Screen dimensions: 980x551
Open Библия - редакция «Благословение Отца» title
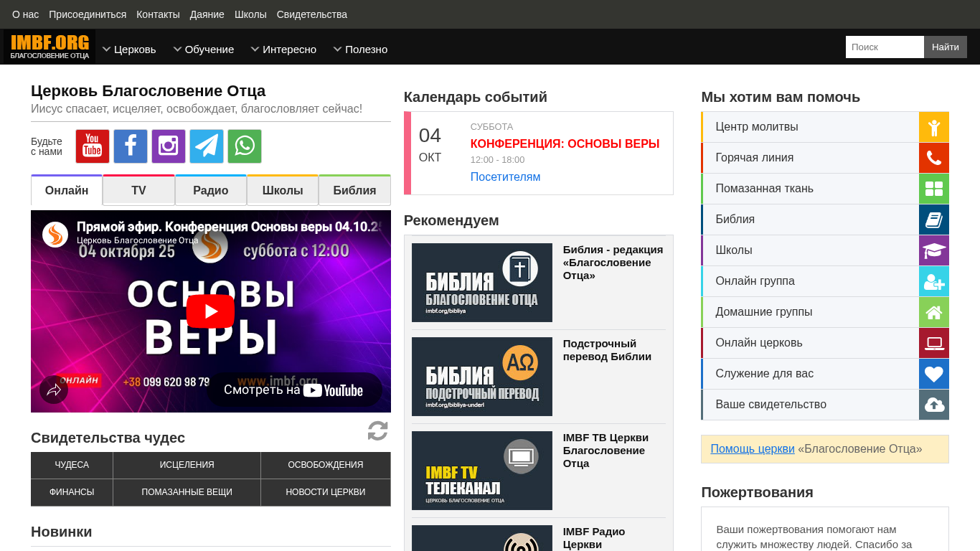coord(613,263)
